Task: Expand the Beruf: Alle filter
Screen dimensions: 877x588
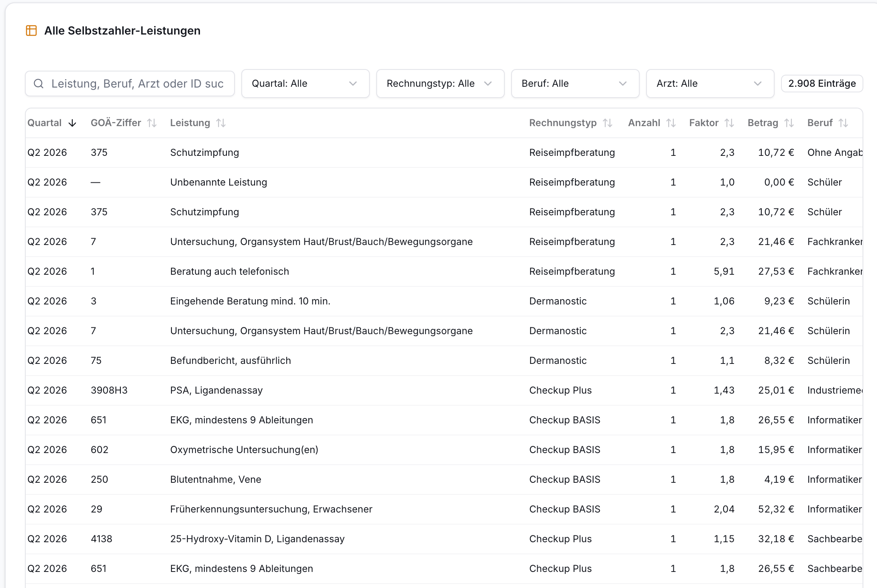Action: click(x=575, y=84)
